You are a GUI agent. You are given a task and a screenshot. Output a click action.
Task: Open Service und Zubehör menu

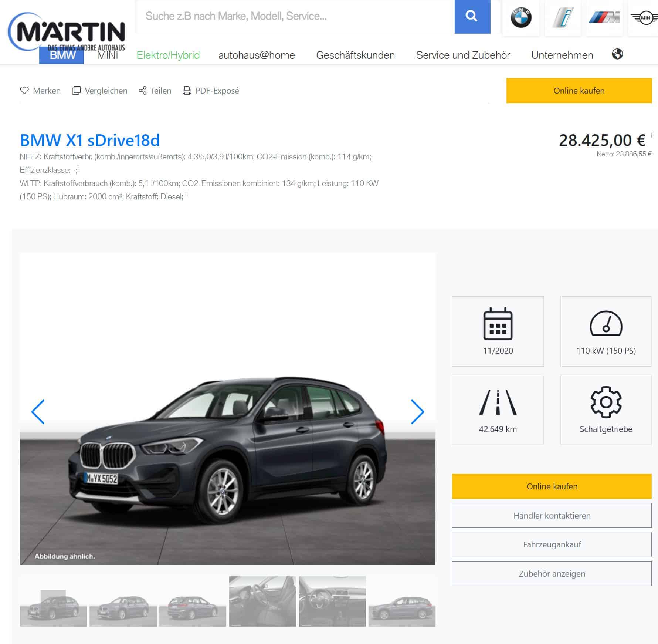coord(463,55)
